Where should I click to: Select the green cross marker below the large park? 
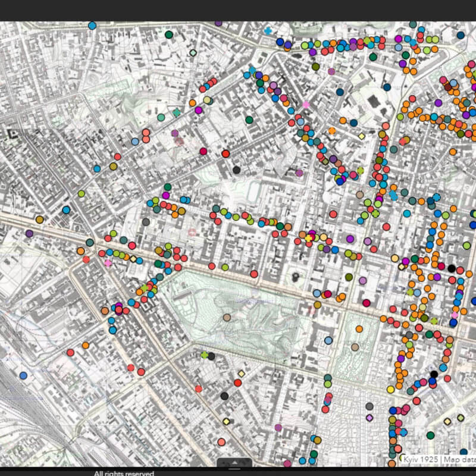(205, 355)
